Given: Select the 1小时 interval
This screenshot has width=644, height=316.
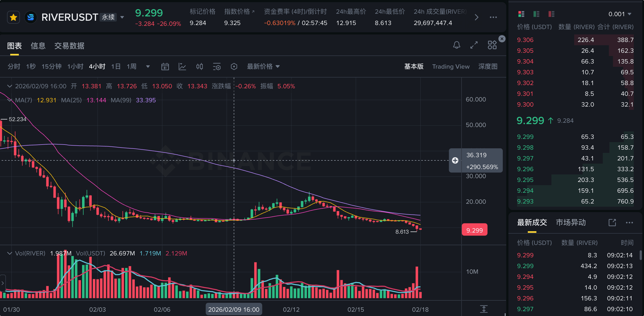Looking at the screenshot, I should (x=75, y=66).
